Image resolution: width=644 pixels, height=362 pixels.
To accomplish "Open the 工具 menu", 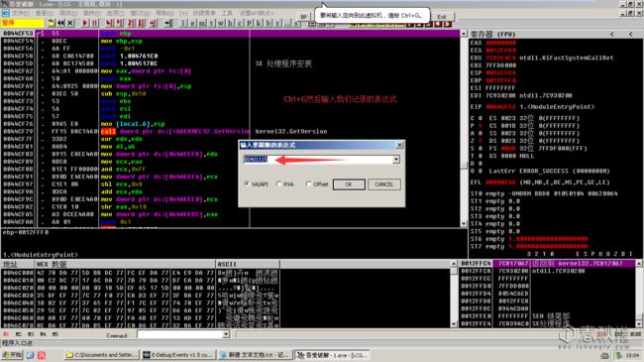I will click(x=227, y=13).
